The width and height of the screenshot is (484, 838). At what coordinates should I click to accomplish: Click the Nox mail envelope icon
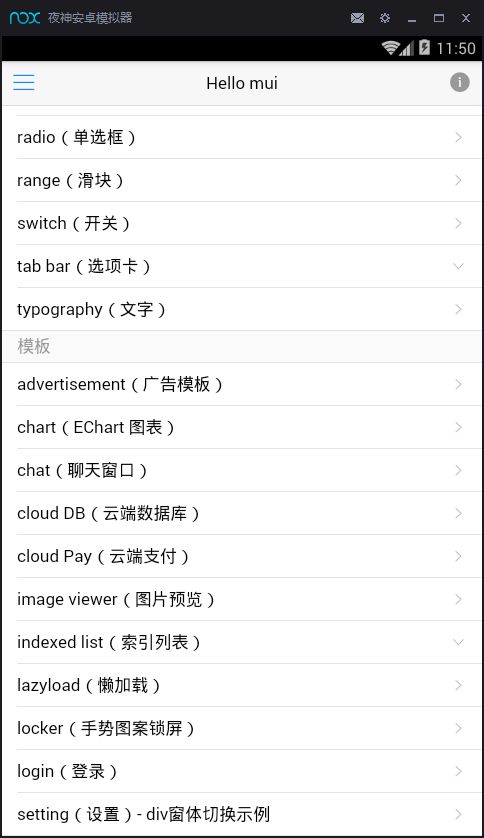(x=357, y=18)
